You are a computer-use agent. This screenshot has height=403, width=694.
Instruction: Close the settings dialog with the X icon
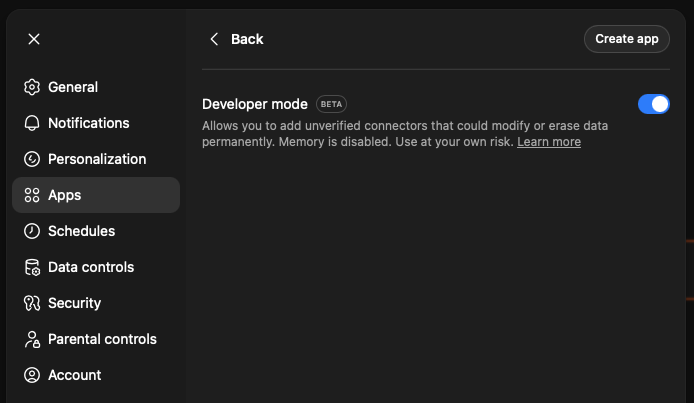[34, 39]
